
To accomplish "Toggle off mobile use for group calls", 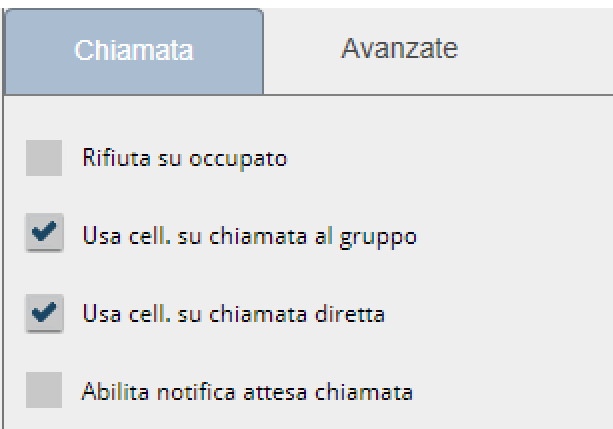I will pos(44,236).
